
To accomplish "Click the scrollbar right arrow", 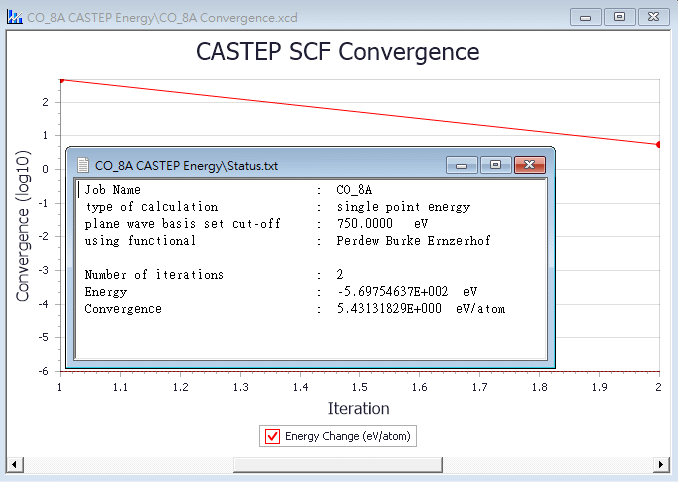I will 660,465.
